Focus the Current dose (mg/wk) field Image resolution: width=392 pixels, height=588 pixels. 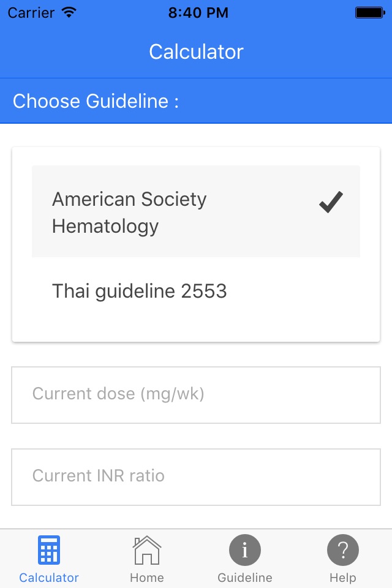196,395
